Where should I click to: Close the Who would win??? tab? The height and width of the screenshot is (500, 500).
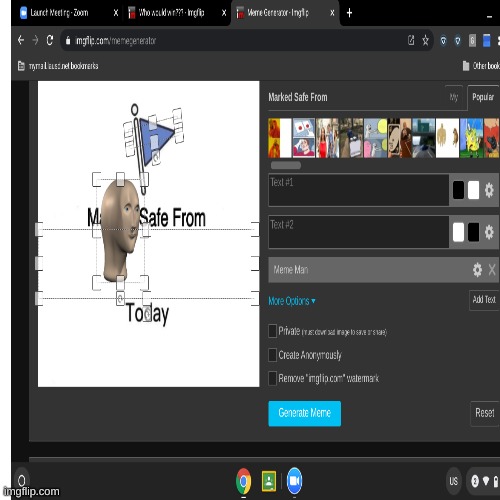point(224,13)
